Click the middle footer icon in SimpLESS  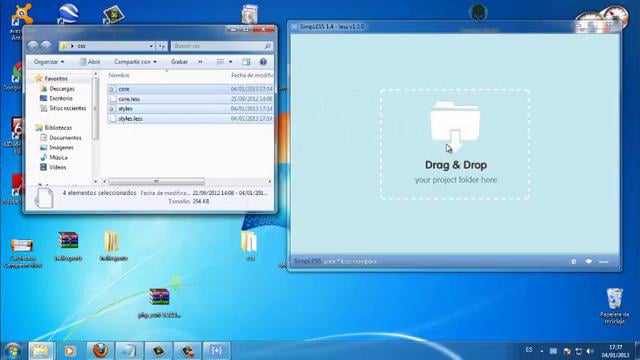[x=589, y=261]
